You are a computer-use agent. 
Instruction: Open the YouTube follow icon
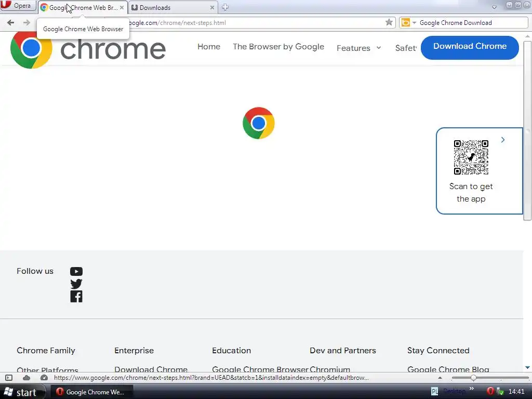76,271
